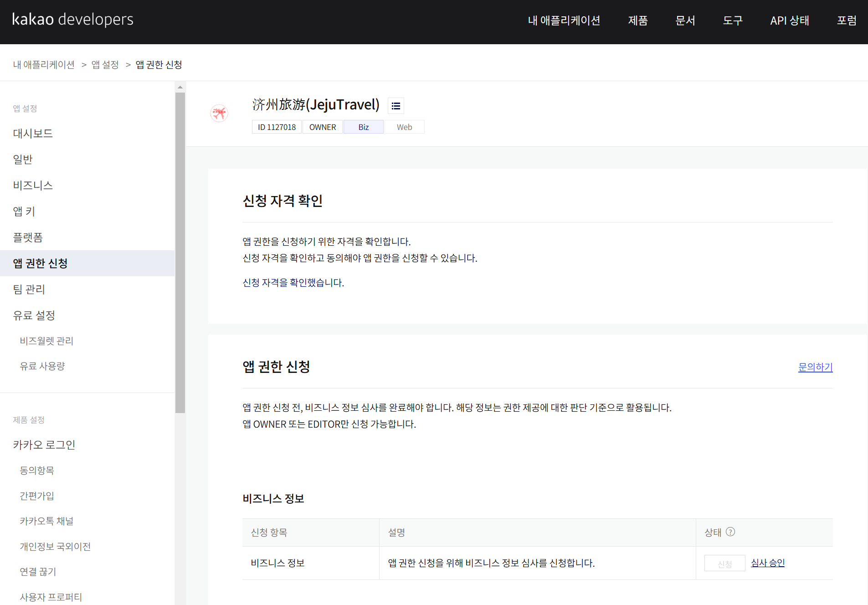
Task: Click the 济州旅游(JejuTravel) app title
Action: click(x=316, y=104)
